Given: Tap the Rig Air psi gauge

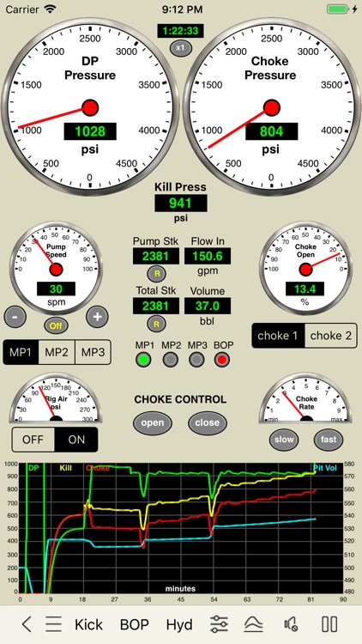Looking at the screenshot, I should [x=56, y=398].
